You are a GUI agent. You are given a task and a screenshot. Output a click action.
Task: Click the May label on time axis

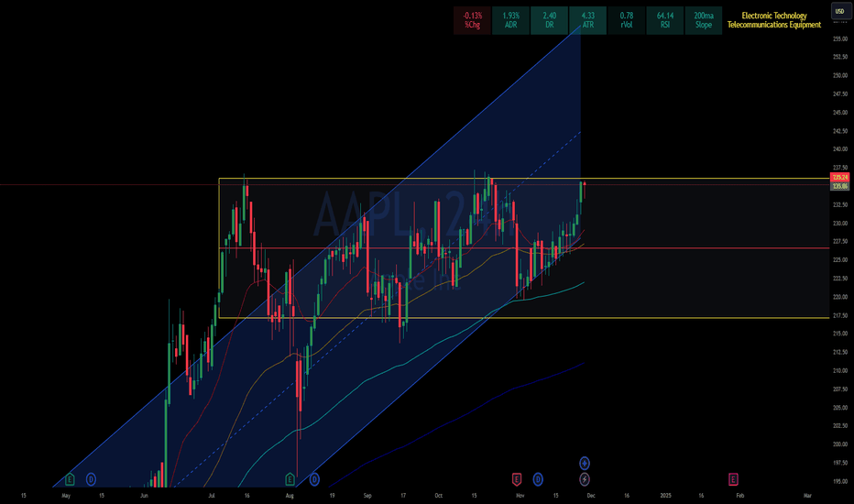[66, 496]
